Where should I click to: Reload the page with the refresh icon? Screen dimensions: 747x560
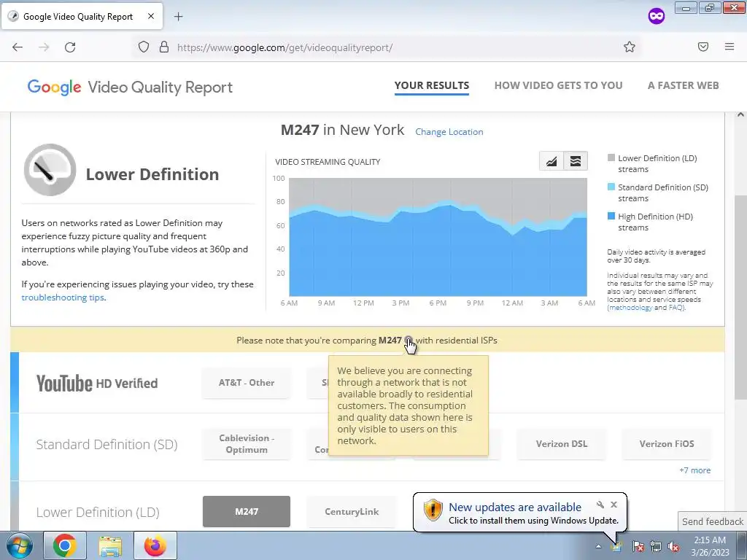pyautogui.click(x=70, y=47)
